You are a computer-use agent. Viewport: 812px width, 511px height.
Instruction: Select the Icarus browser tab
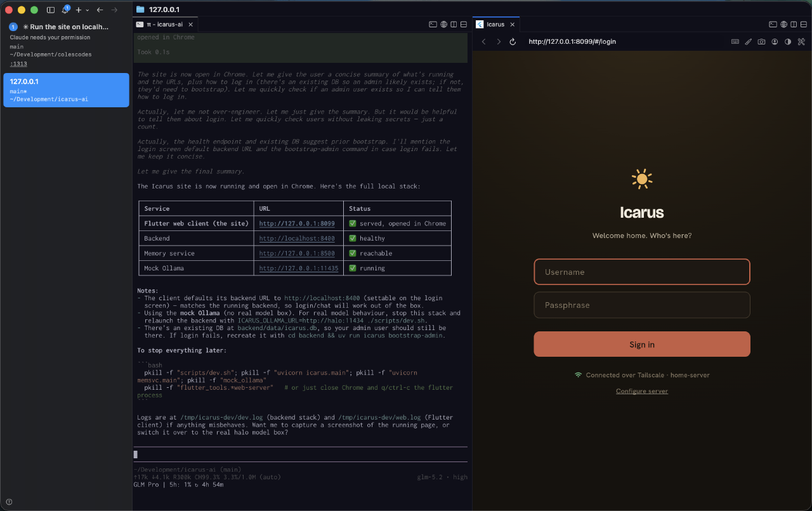tap(495, 24)
